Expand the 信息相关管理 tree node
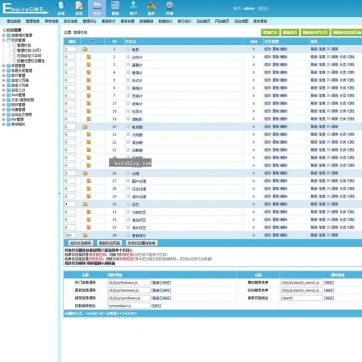 (4, 35)
